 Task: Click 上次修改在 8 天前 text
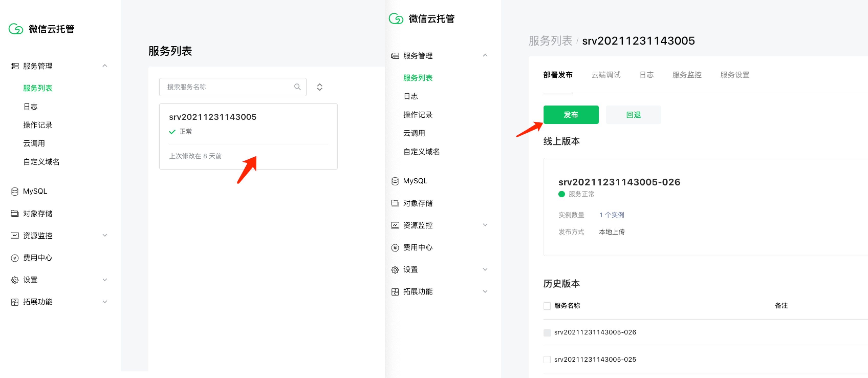point(195,156)
